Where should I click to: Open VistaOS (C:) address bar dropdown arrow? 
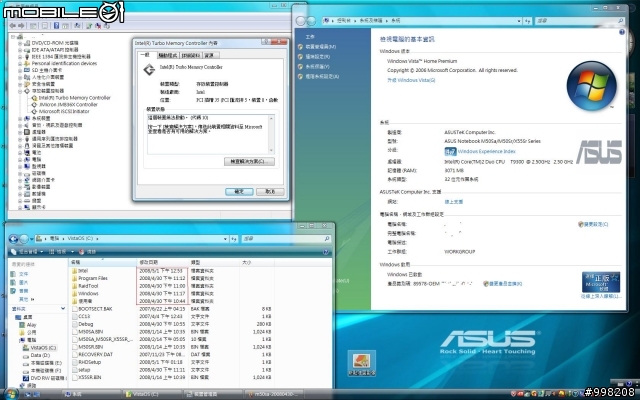tap(225, 239)
